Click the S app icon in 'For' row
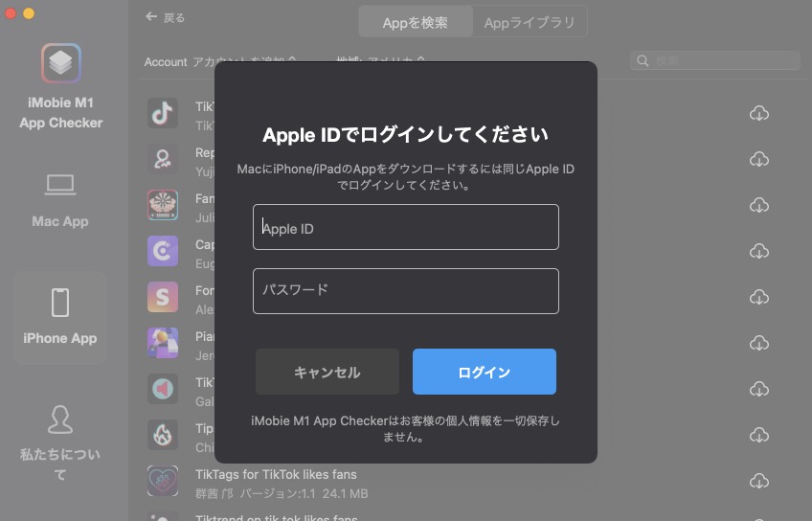Viewport: 812px width, 521px height. (163, 297)
